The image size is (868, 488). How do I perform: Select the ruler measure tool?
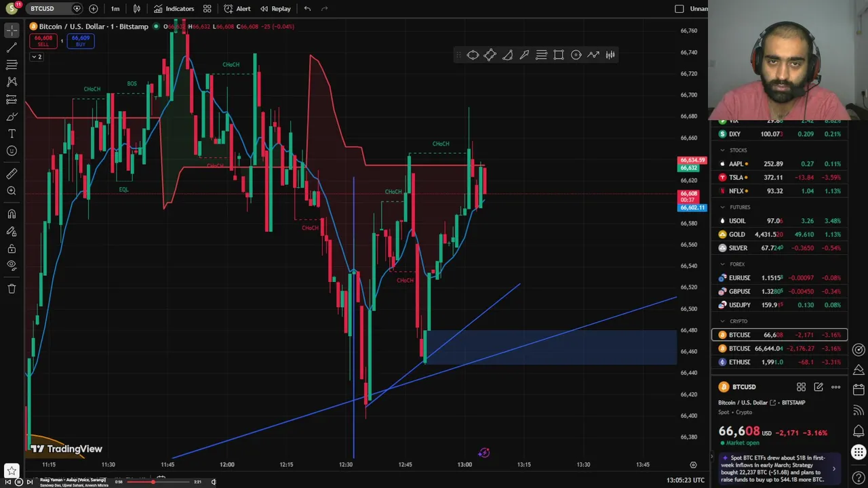[12, 174]
